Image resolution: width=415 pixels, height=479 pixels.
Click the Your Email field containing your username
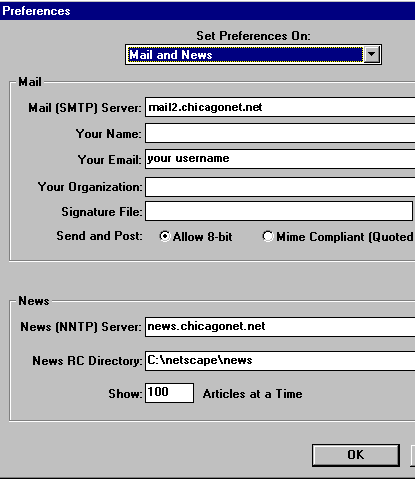tap(280, 159)
